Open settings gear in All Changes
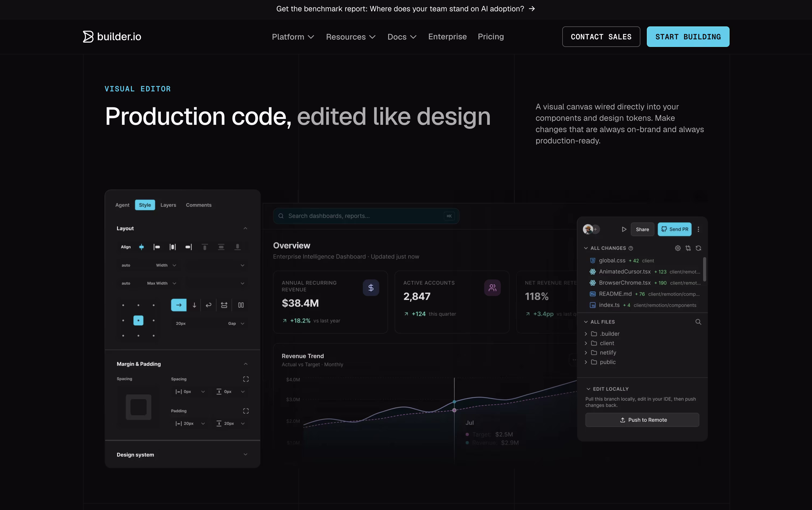Viewport: 812px width, 510px height. tap(678, 248)
